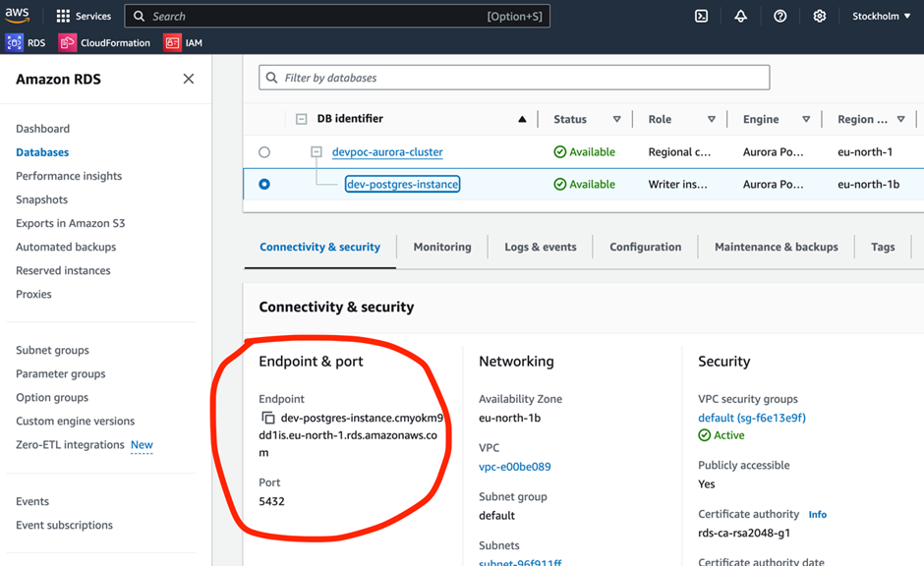Open the CloudFormation shortcut in favorites bar
Image resolution: width=924 pixels, height=566 pixels.
104,42
